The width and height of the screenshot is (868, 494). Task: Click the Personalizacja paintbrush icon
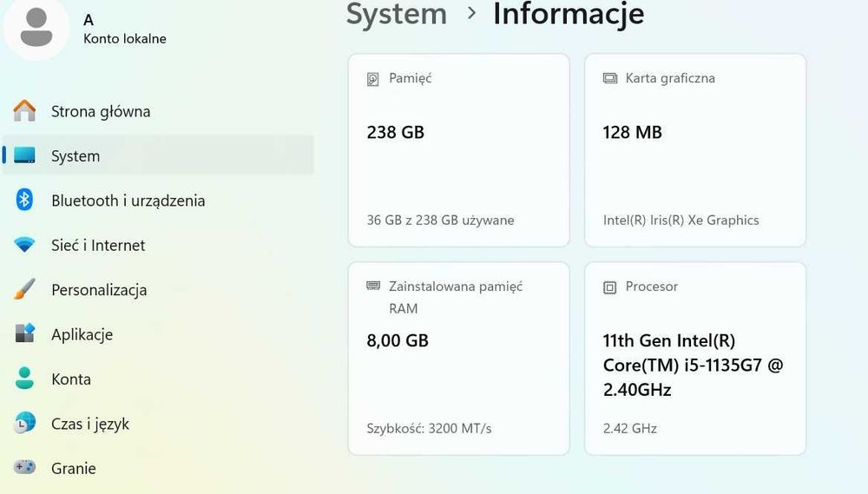coord(24,290)
